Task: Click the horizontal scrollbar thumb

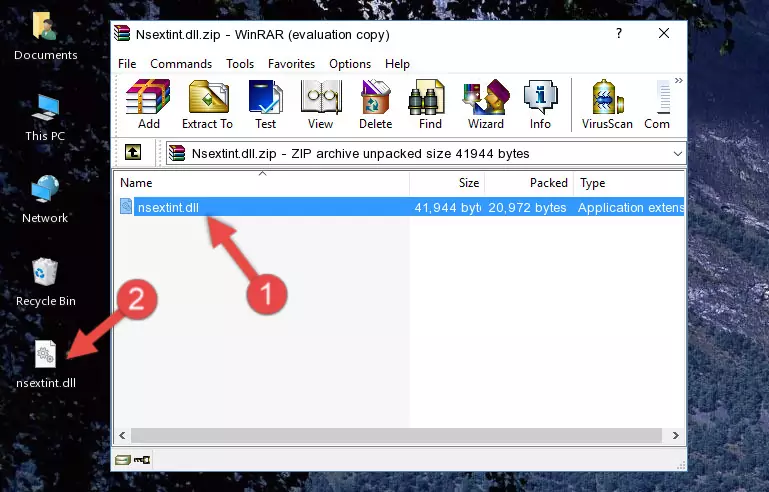Action: (396, 435)
